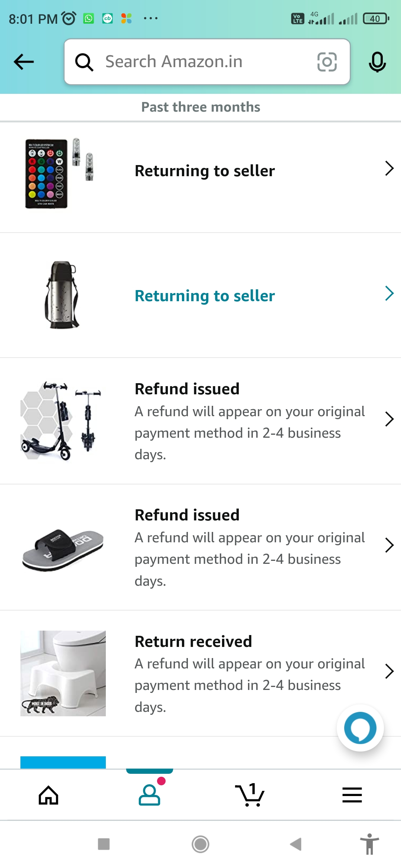Tap the back arrow icon
The height and width of the screenshot is (868, 401).
(24, 62)
